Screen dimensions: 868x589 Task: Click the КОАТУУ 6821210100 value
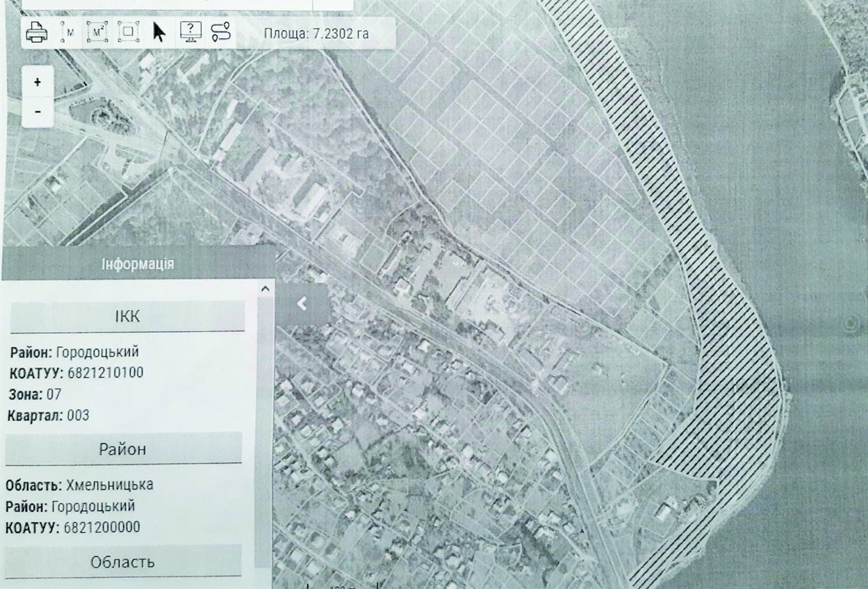105,373
